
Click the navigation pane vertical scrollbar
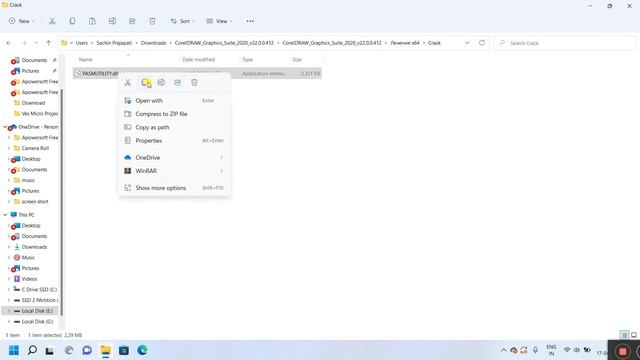coord(62,202)
